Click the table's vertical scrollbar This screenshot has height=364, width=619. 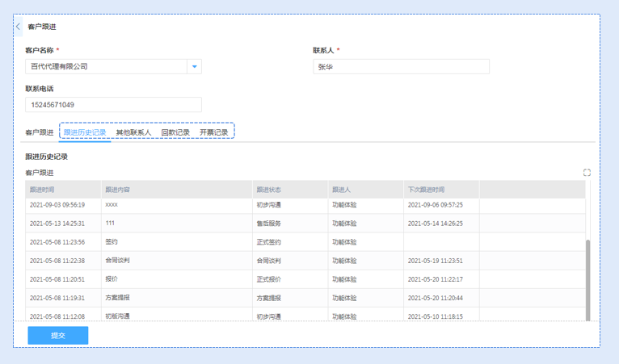click(587, 274)
